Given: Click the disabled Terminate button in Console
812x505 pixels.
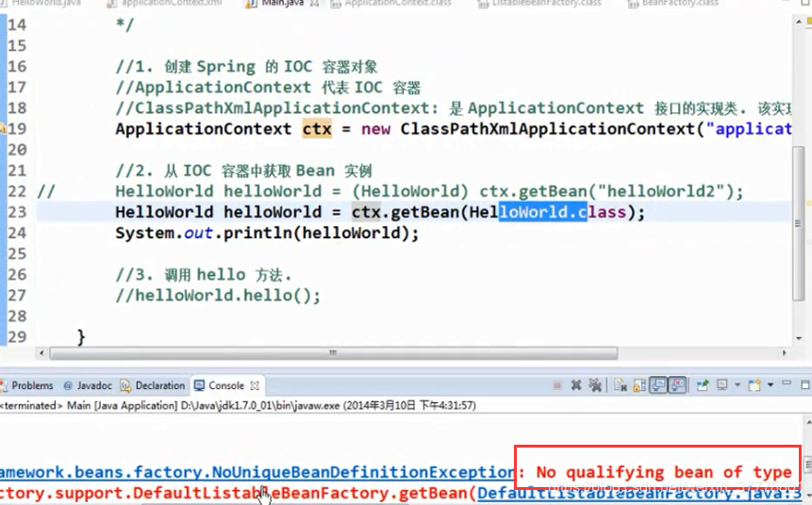Looking at the screenshot, I should coord(557,385).
